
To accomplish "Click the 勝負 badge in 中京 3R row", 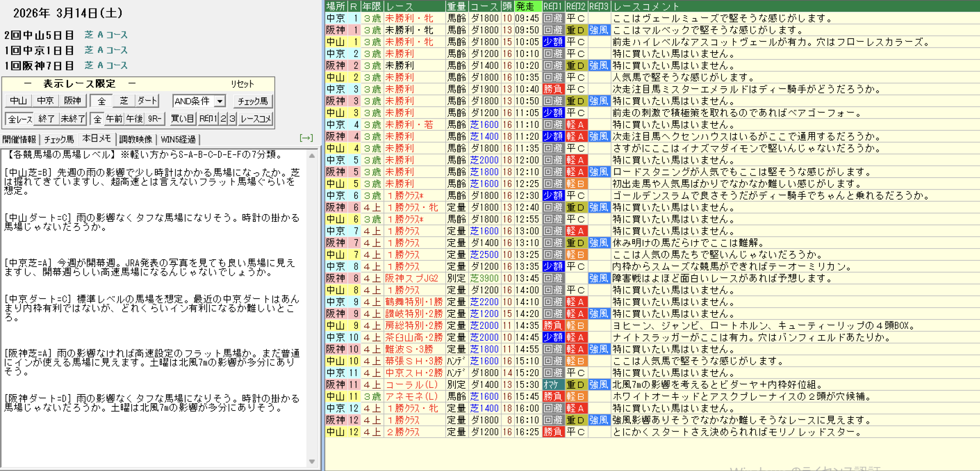I will click(x=553, y=89).
